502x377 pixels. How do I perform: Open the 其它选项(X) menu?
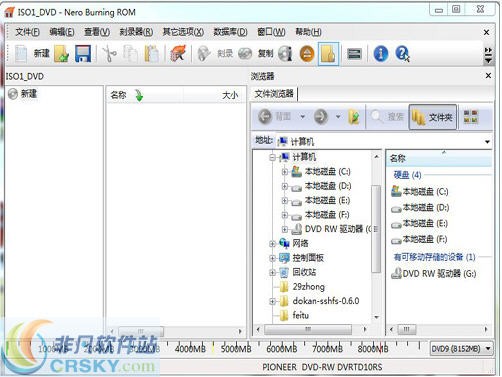183,32
